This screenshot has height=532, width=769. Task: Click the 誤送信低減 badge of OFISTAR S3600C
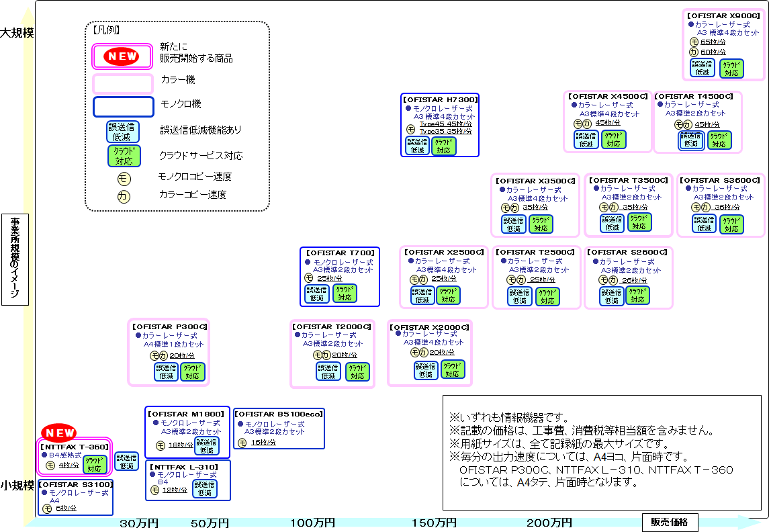coord(705,224)
